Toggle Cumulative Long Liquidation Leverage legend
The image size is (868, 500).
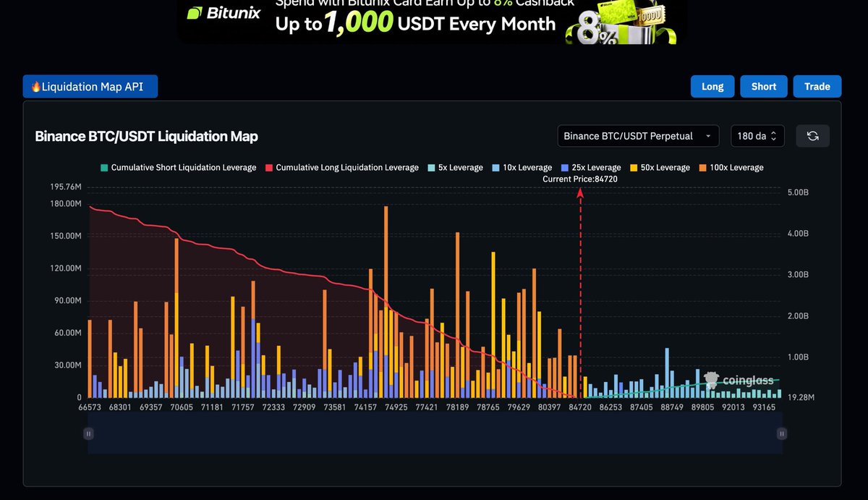[x=341, y=167]
